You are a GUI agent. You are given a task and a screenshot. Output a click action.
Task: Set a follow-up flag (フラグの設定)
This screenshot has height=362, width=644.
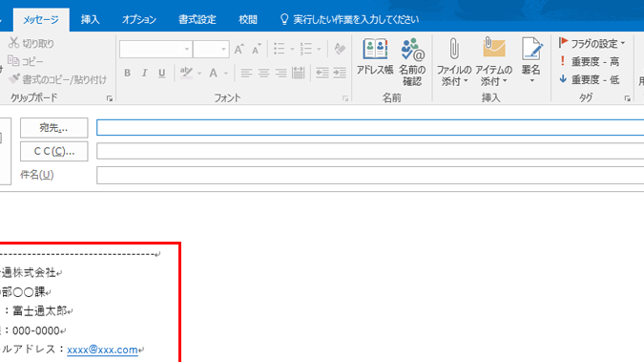[x=592, y=43]
